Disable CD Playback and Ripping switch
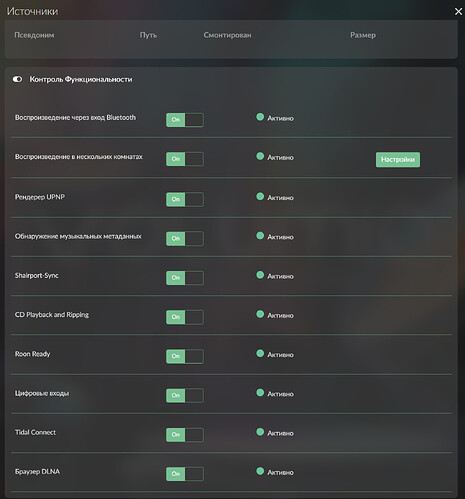This screenshot has width=465, height=499. tap(185, 317)
